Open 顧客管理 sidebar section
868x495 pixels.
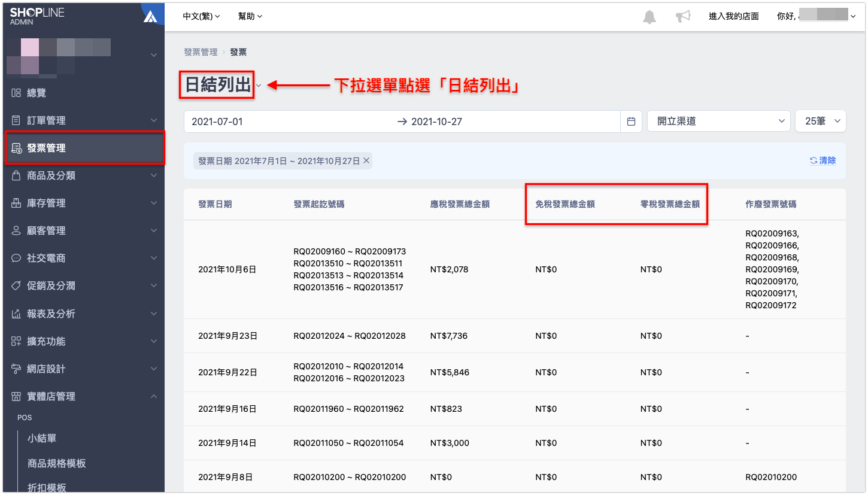(83, 230)
